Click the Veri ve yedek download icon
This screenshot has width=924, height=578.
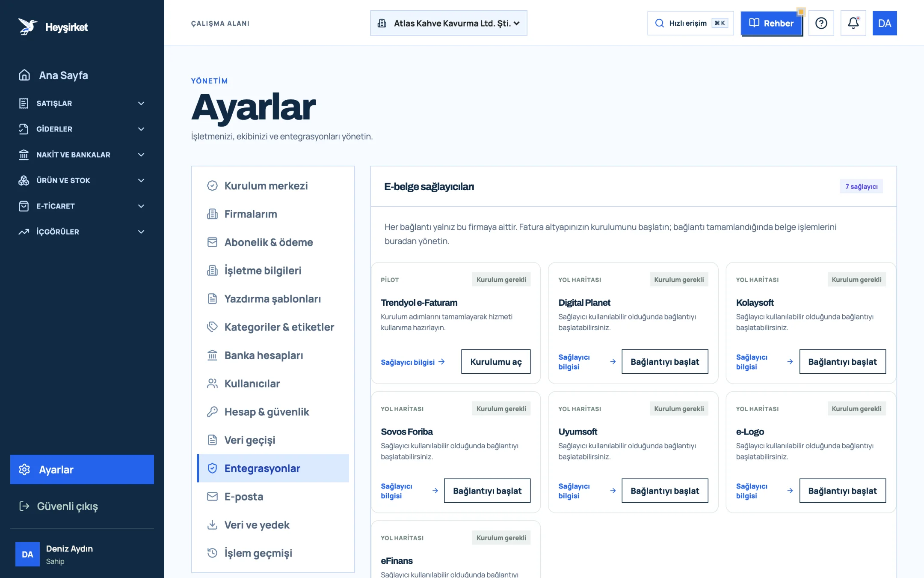(212, 525)
